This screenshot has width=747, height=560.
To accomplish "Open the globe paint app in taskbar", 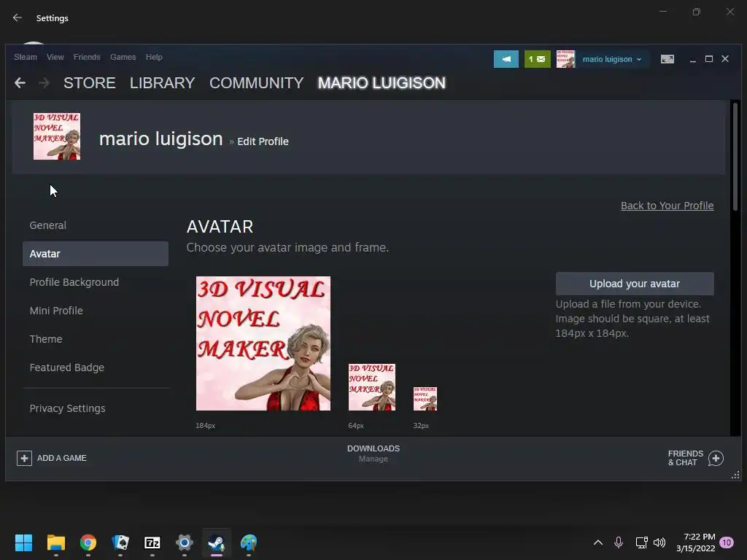I will point(249,542).
